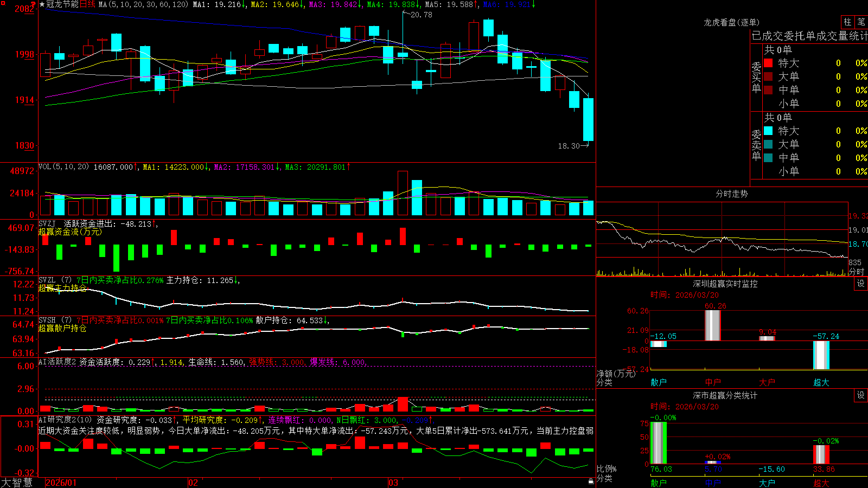Click the dark red 大单 buy-order swatch
Screen dimensions: 868x488
[768, 76]
